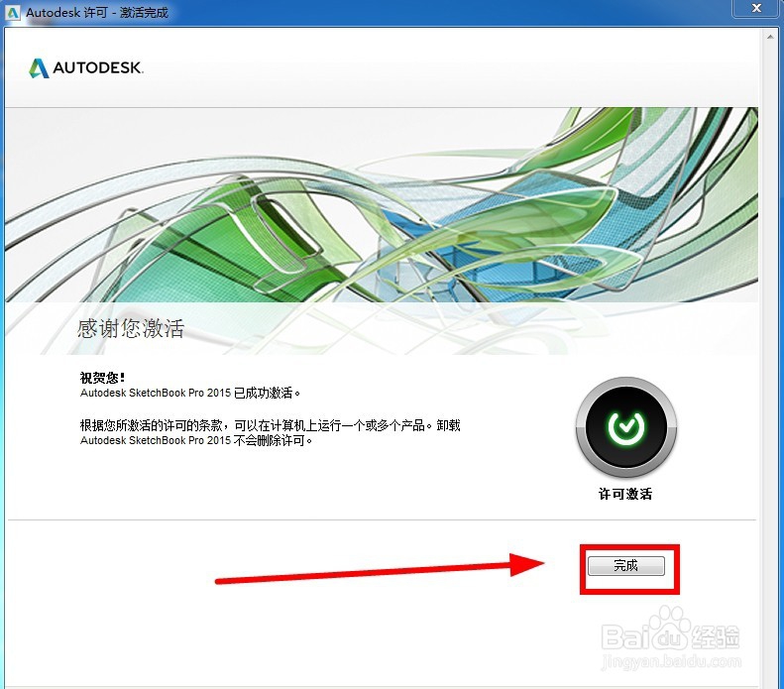
Task: Click the Autodesk logo in the header
Action: pos(86,68)
